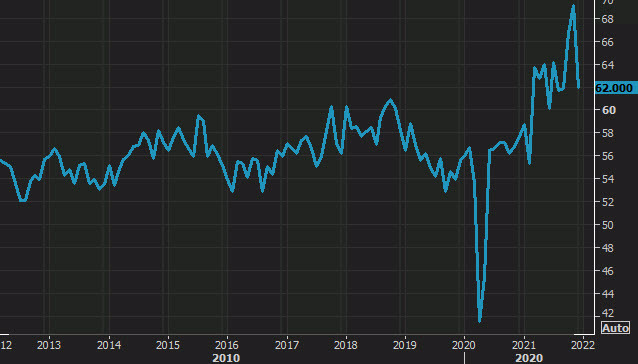Click the 2020 low point on the line
Image resolution: width=638 pixels, height=364 pixels.
480,320
